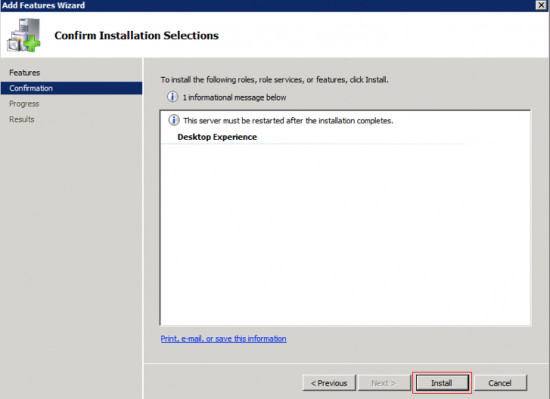This screenshot has height=399, width=550.
Task: Click the '1 informational message below' text
Action: tap(234, 97)
